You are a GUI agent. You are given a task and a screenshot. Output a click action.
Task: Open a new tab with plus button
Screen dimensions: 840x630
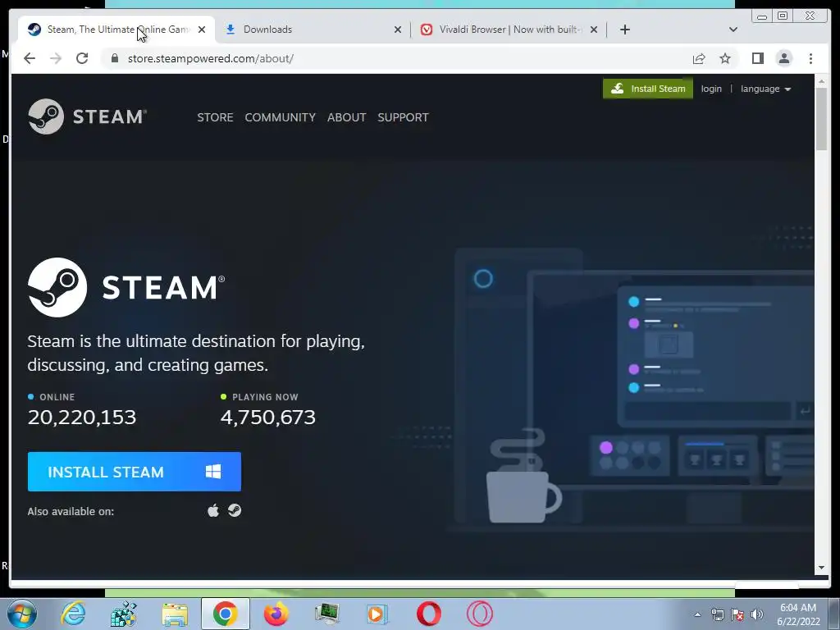624,30
